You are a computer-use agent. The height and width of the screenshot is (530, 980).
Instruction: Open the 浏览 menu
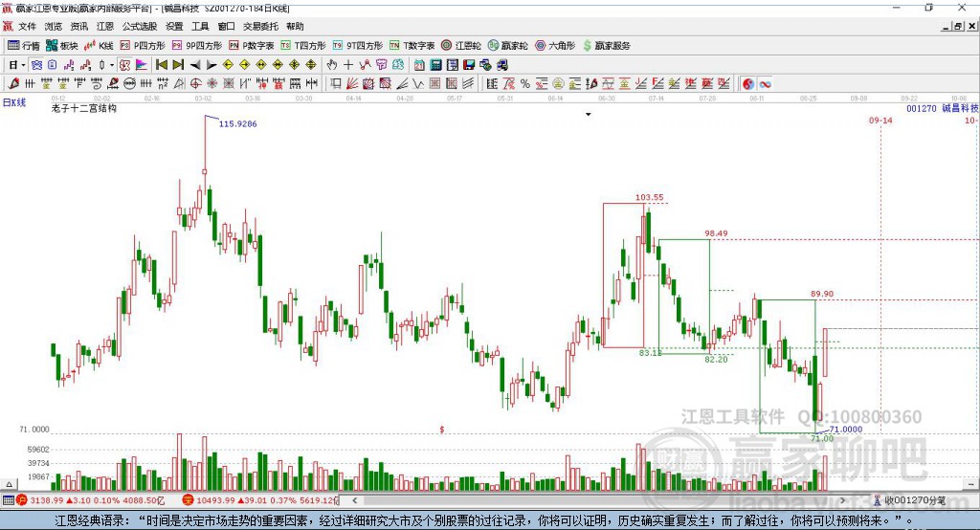tap(54, 26)
